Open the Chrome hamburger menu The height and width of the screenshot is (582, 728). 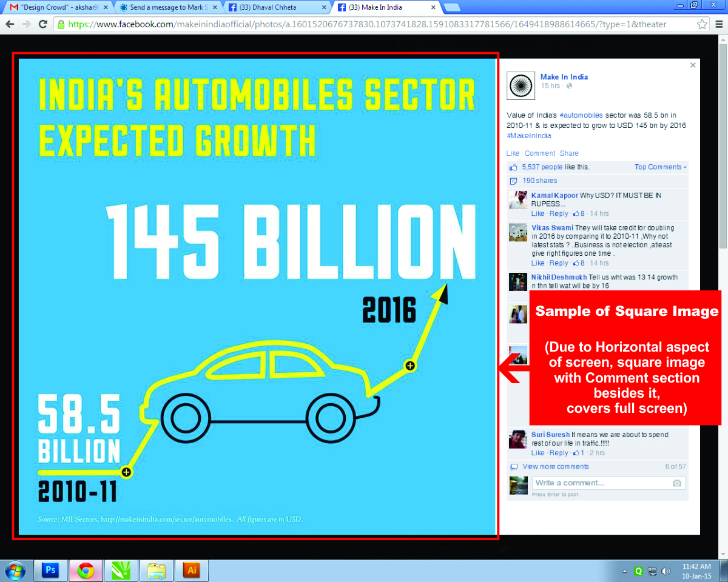[718, 24]
